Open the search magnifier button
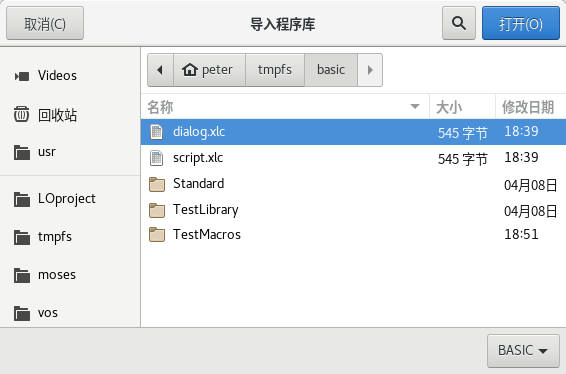This screenshot has height=374, width=566. click(x=459, y=23)
